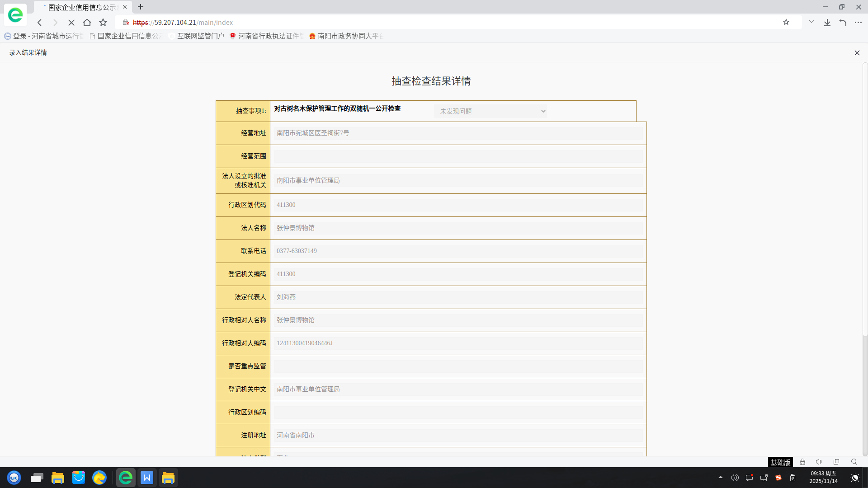Open 互联网监管门户 bookmark

point(197,36)
